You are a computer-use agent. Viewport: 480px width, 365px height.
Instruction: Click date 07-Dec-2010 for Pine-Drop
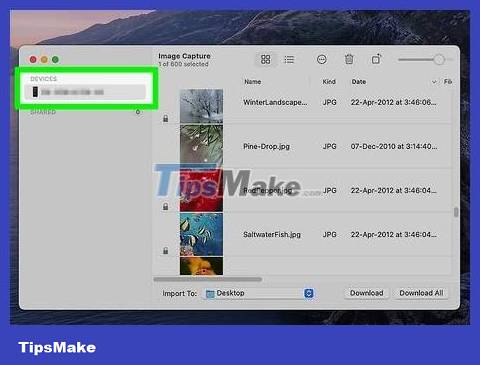click(x=394, y=146)
